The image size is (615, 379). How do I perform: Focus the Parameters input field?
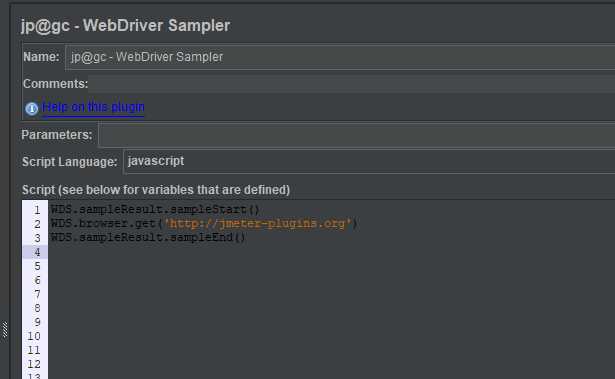point(357,135)
